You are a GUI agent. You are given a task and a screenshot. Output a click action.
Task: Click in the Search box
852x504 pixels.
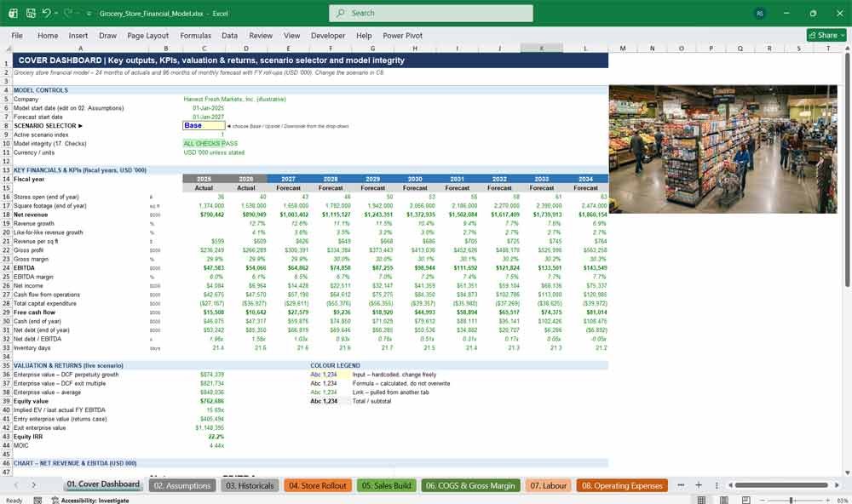(431, 13)
